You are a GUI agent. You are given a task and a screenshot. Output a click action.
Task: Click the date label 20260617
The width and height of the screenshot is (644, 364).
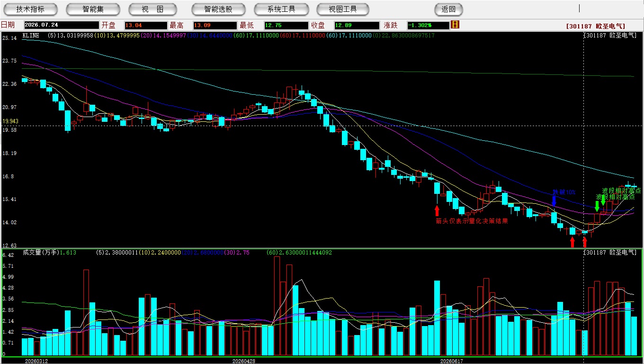(451, 361)
